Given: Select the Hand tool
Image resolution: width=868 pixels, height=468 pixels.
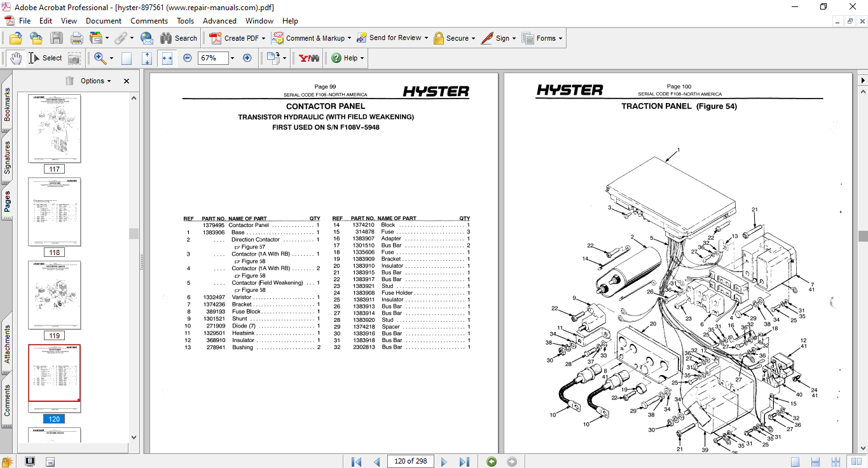Looking at the screenshot, I should click(15, 58).
